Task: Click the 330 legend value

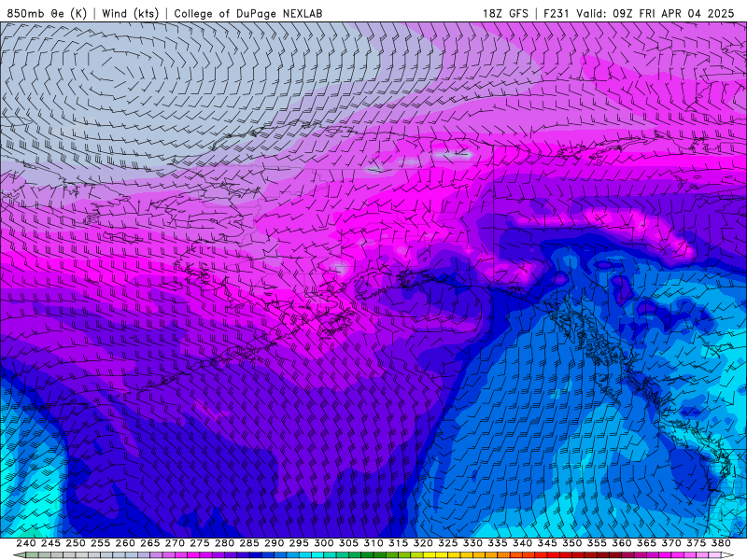Action: (472, 543)
